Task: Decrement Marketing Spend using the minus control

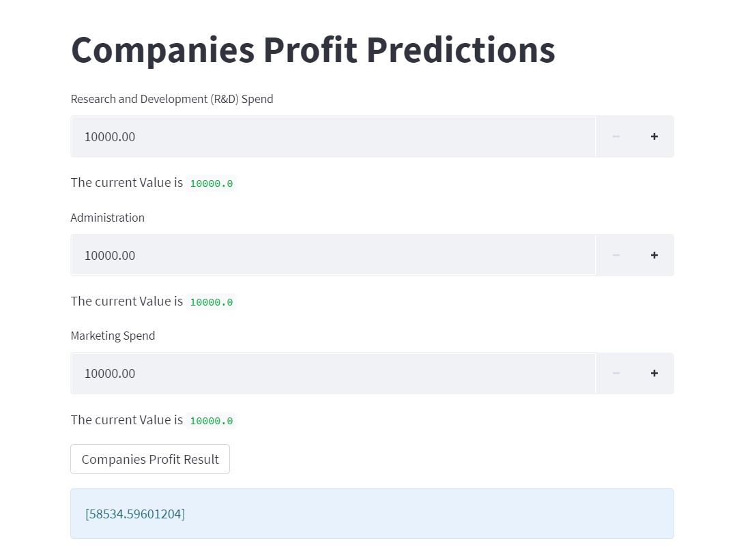Action: click(x=616, y=372)
